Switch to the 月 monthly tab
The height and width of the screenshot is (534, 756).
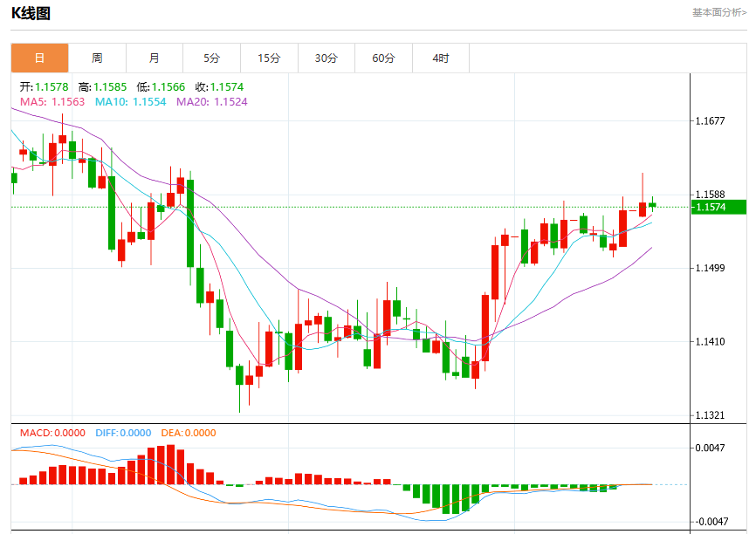155,58
